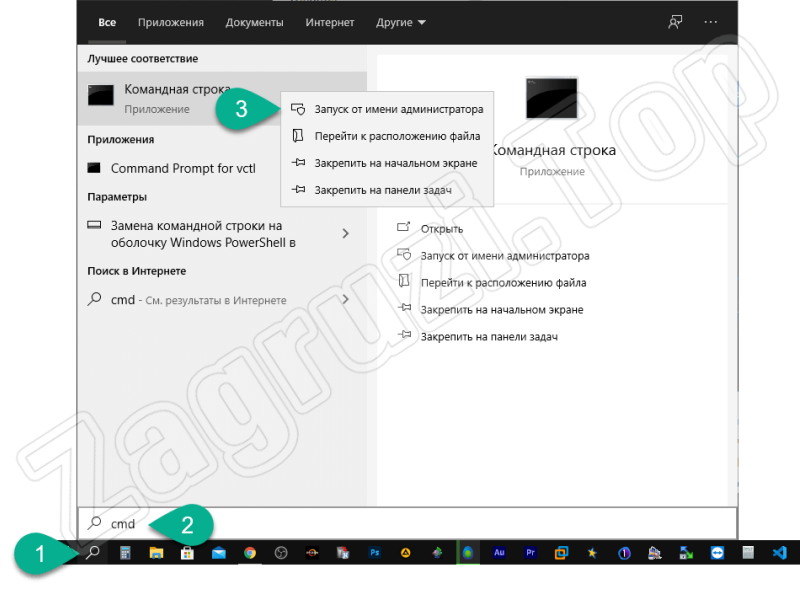Screen dimensions: 800x589
Task: Expand the PowerShell replacement setting arrow
Action: point(346,234)
